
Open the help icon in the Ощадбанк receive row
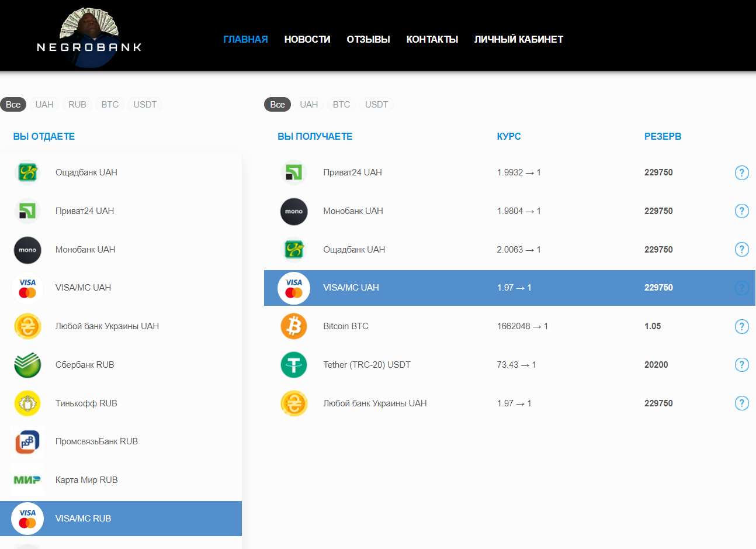pos(741,250)
